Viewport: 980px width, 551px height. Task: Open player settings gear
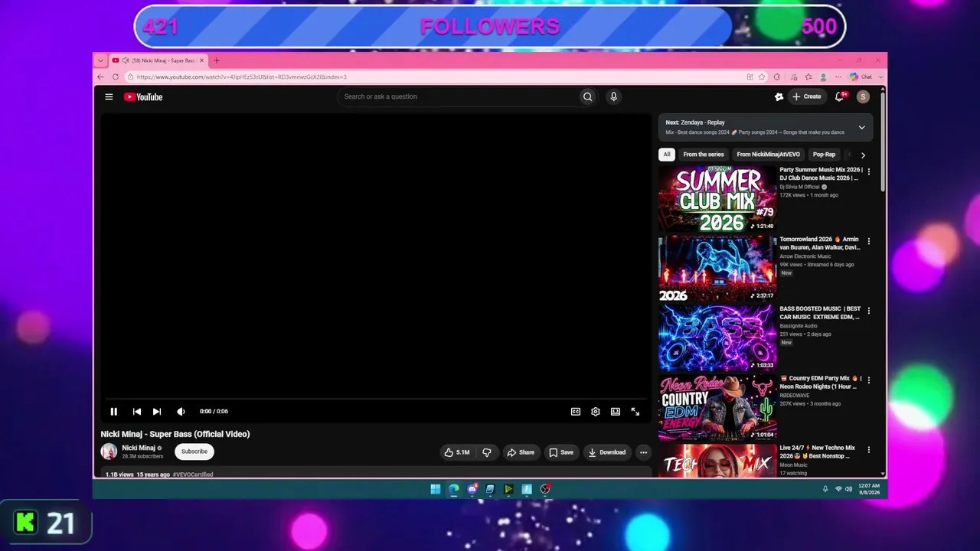596,412
